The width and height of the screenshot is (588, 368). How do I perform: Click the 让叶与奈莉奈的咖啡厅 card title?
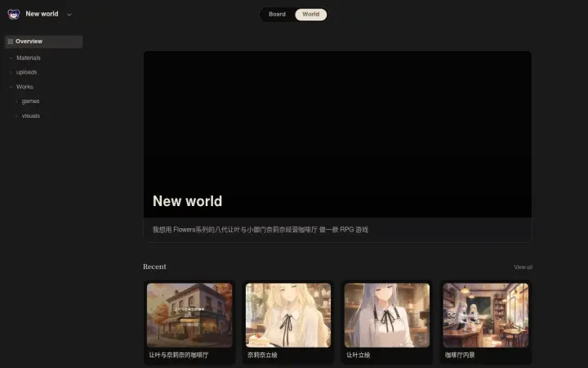(179, 355)
